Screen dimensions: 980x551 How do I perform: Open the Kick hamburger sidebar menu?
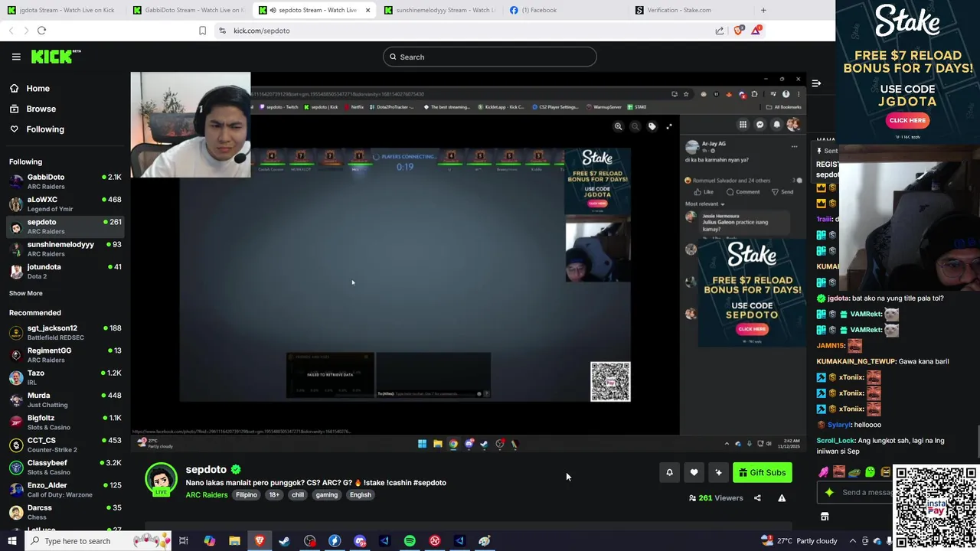16,57
